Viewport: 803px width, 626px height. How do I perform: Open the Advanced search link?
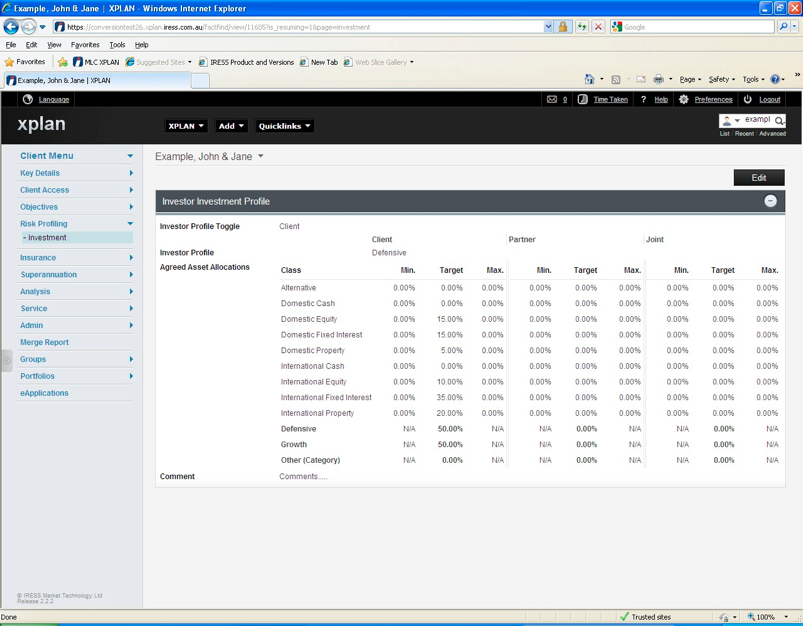pyautogui.click(x=772, y=134)
